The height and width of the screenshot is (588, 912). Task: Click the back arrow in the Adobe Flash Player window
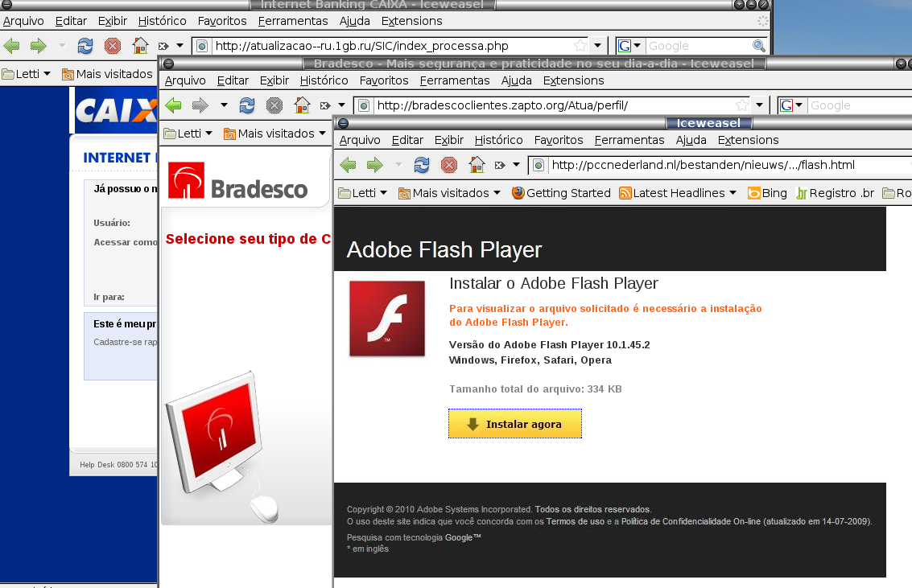pos(348,165)
